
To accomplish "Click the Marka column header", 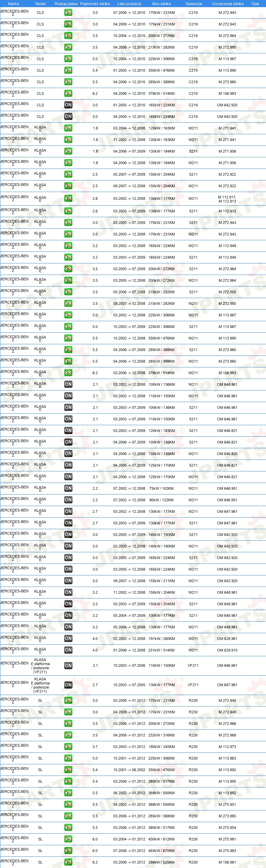I will coord(13,4).
